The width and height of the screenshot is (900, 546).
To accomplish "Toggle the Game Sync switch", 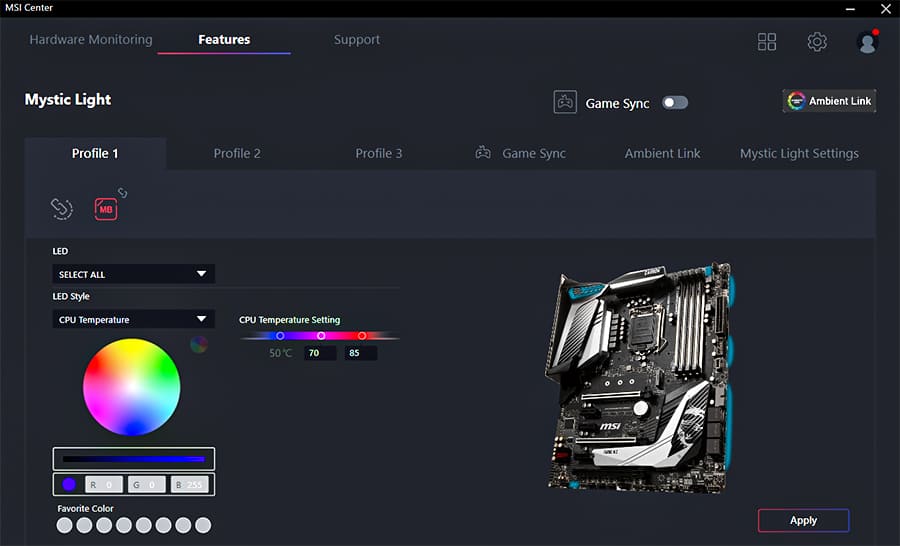I will (x=675, y=102).
